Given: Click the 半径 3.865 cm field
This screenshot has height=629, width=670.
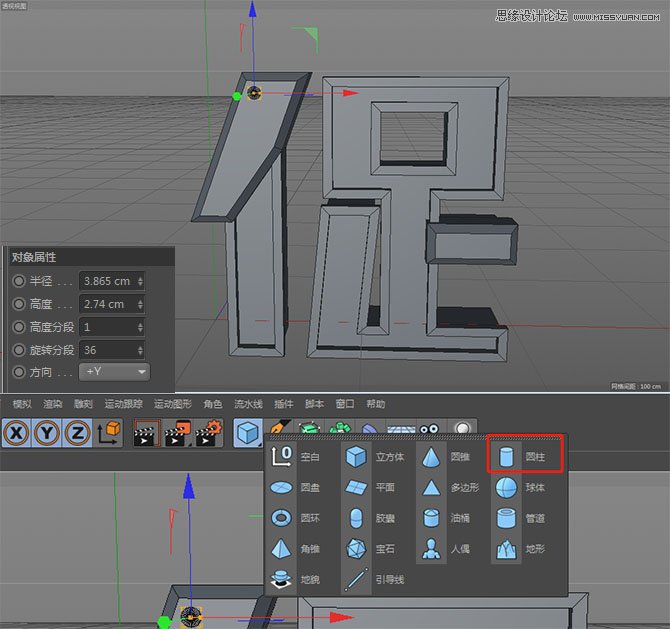Looking at the screenshot, I should pos(112,281).
